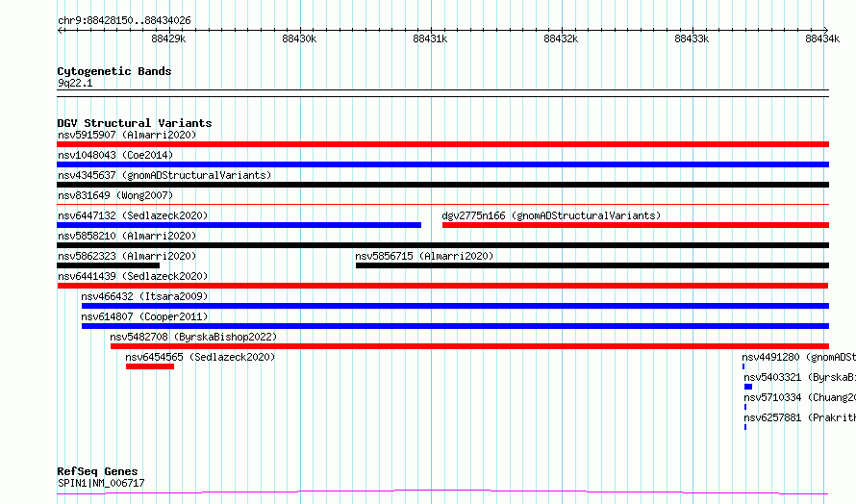Open the SPIN1|NM_006717 gene label
856x504 pixels.
[101, 483]
